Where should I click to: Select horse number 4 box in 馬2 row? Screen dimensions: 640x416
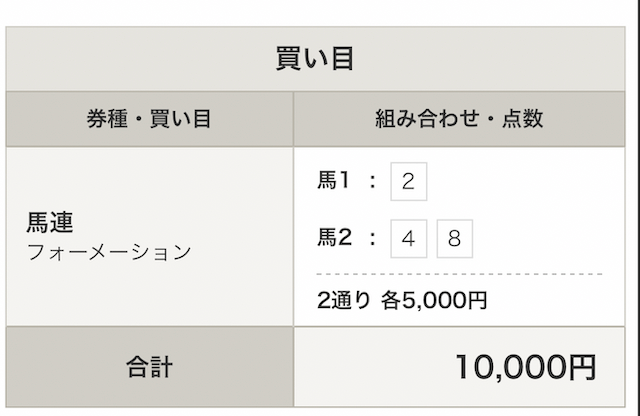click(408, 239)
